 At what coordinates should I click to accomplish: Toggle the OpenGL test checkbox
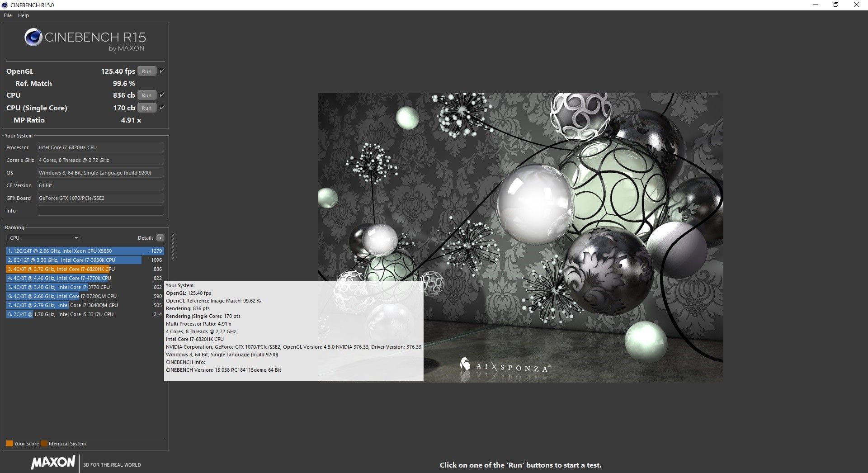(x=162, y=71)
